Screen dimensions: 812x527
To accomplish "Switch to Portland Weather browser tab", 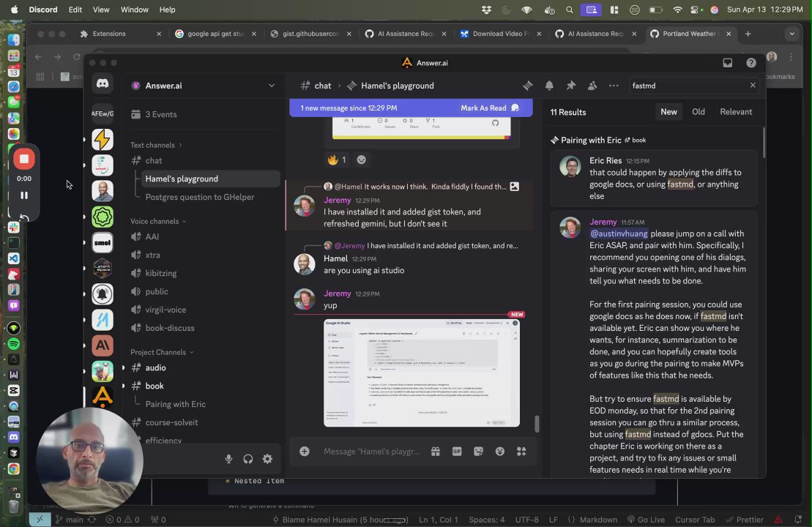I will click(689, 34).
